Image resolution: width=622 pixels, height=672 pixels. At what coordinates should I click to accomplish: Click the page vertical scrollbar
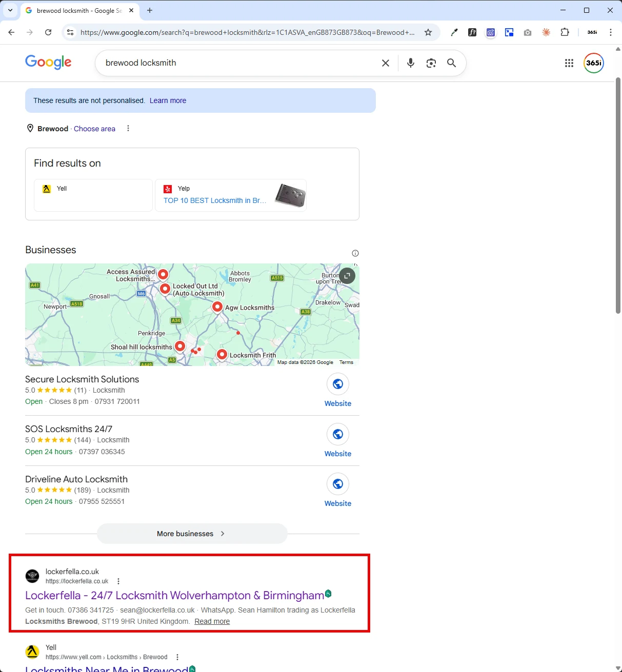pyautogui.click(x=618, y=195)
